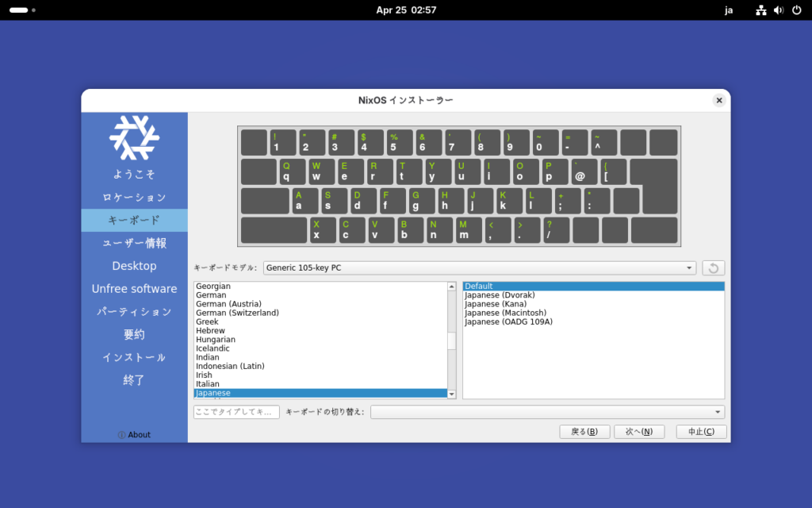Open the Generic 105-key PC model dropdown
812x508 pixels.
(479, 268)
